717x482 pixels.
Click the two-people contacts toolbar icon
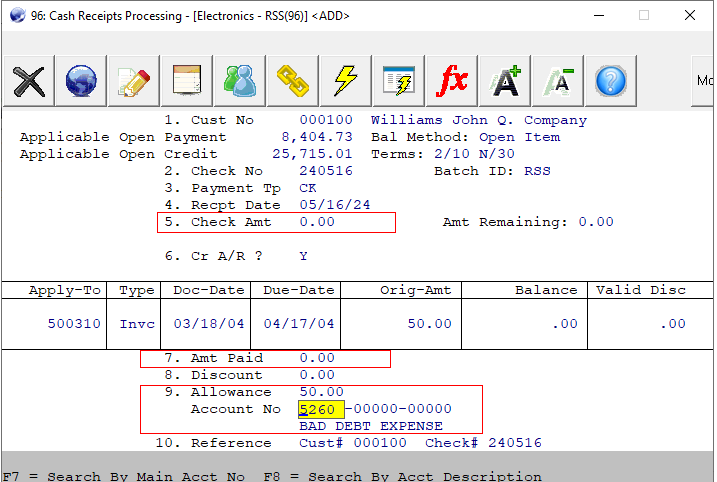pos(240,81)
